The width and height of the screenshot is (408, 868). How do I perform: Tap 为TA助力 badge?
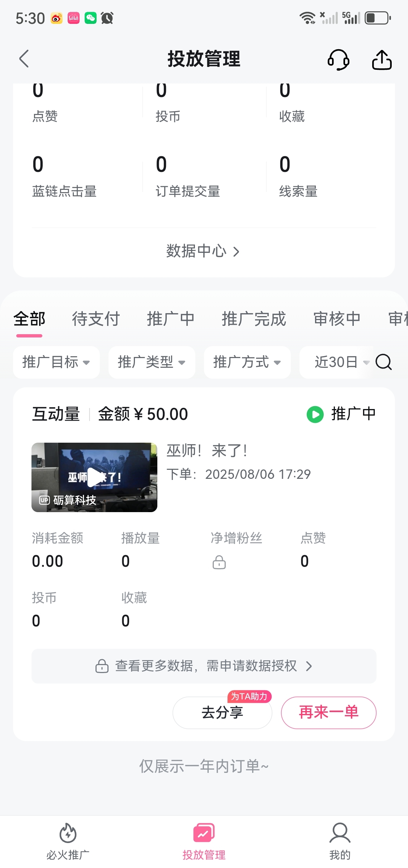coord(249,697)
